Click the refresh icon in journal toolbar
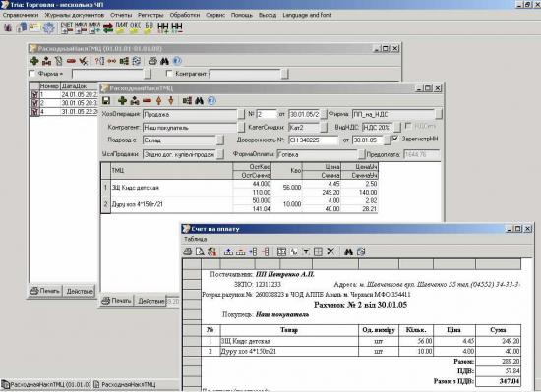 coord(137,61)
